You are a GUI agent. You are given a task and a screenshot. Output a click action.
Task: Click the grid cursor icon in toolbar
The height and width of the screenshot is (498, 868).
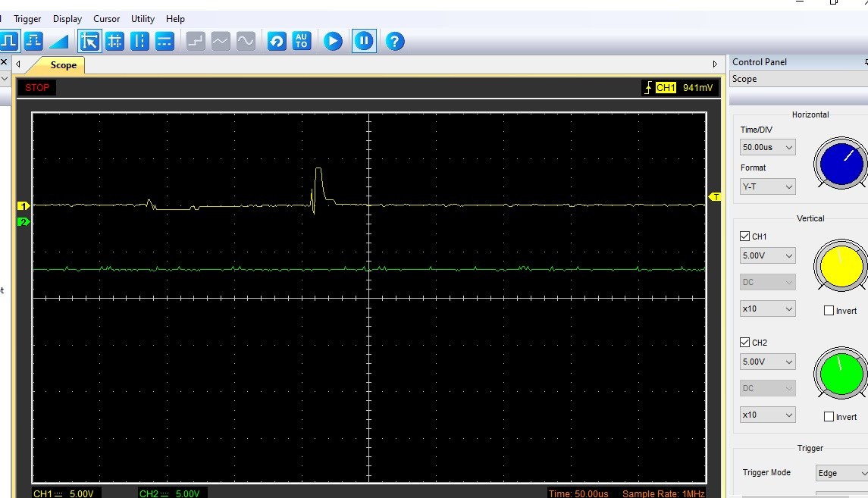[x=114, y=41]
